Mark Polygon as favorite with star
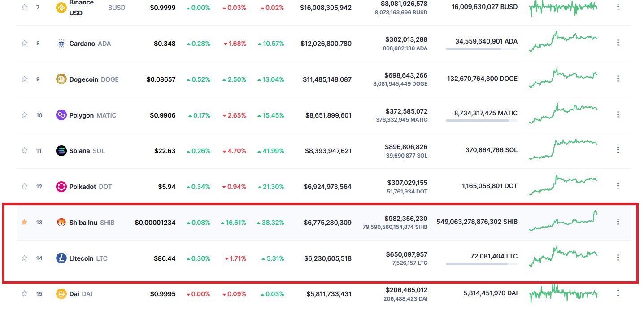This screenshot has height=311, width=644. (x=25, y=115)
